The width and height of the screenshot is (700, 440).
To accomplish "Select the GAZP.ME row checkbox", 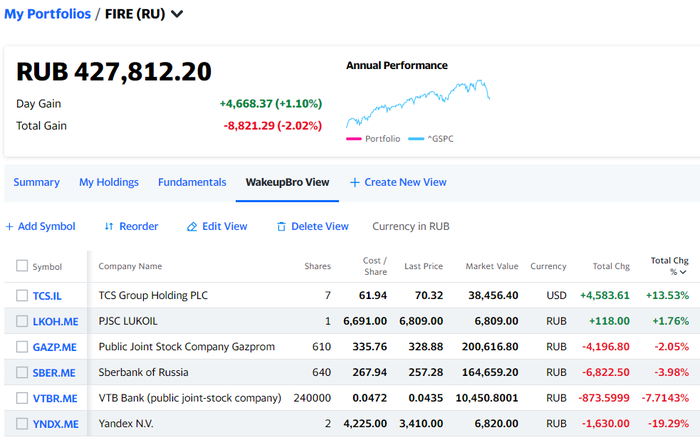I will tap(22, 347).
